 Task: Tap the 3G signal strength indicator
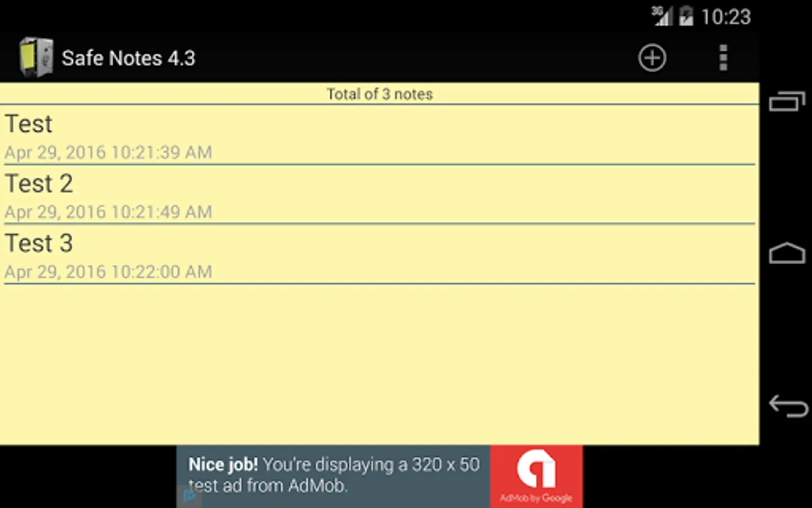pos(662,16)
